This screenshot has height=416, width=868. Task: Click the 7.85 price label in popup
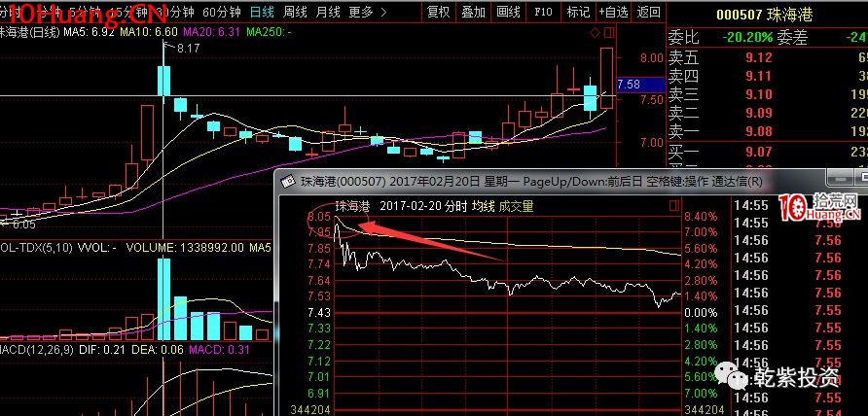pos(319,249)
